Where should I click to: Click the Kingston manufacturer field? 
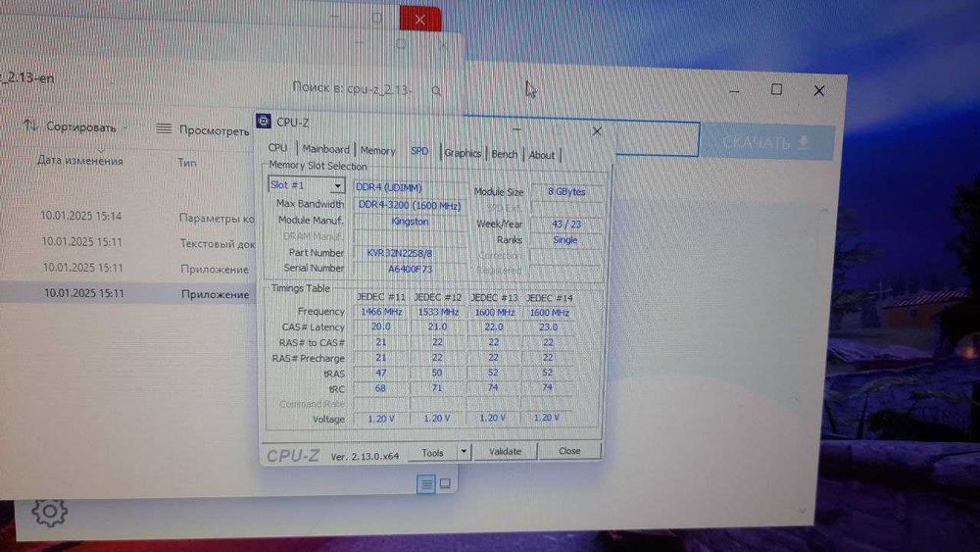[410, 222]
